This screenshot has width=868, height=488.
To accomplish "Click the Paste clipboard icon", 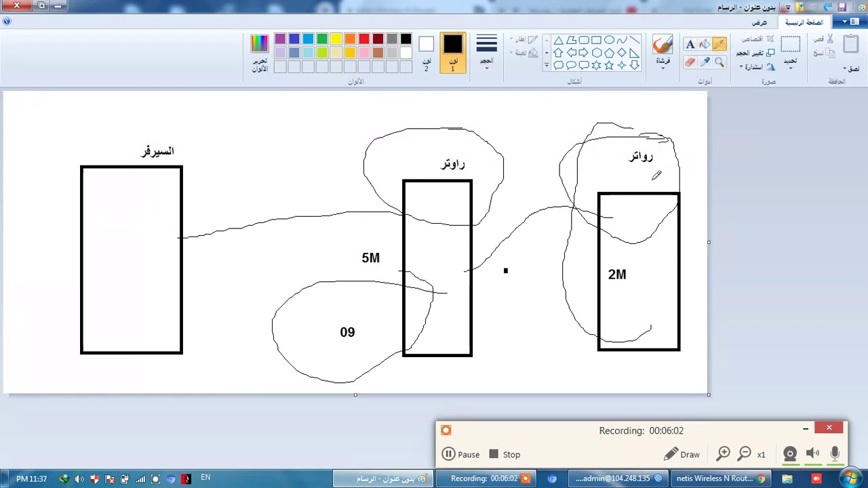I will coord(852,45).
